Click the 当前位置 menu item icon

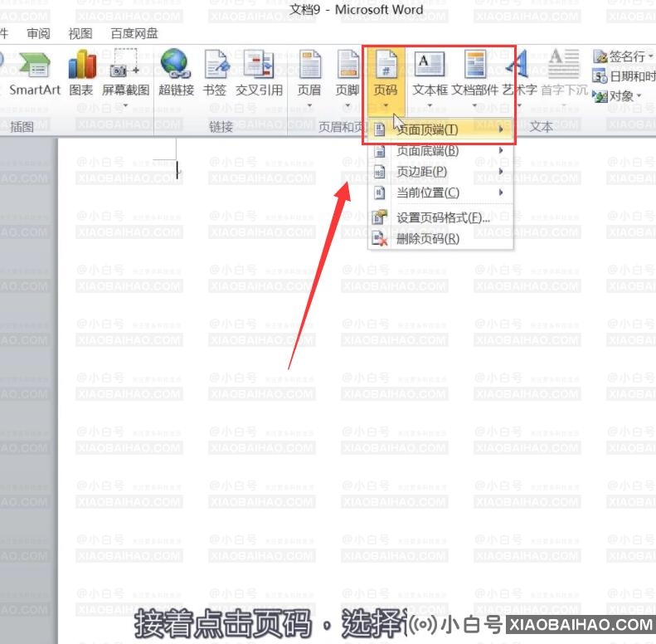tap(379, 193)
